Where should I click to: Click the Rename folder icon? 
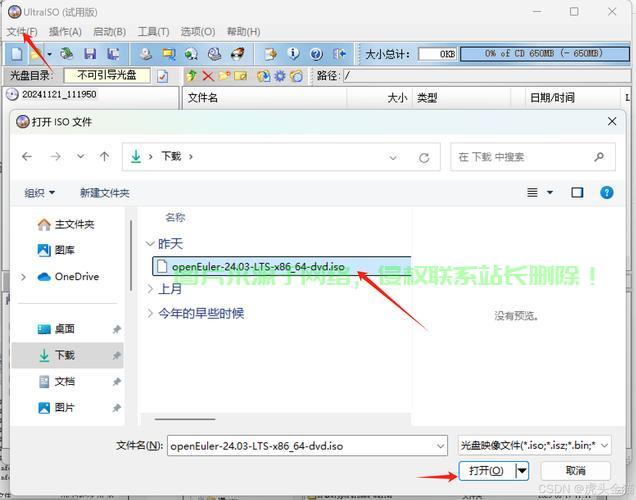pos(241,76)
